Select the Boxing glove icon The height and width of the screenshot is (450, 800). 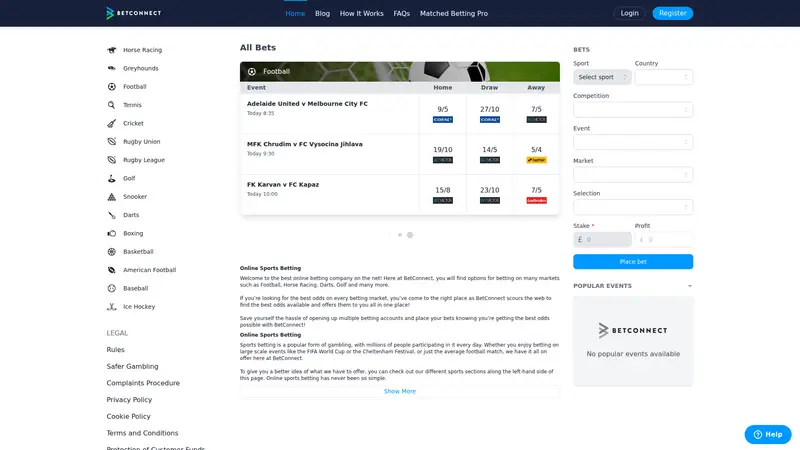pos(112,234)
